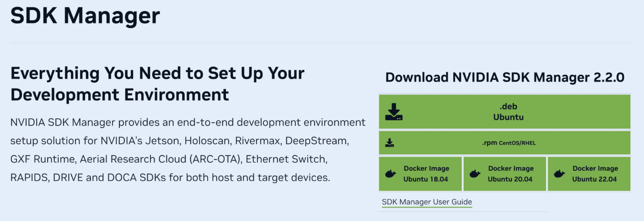Click the GXF Runtime text in the paragraph
The height and width of the screenshot is (221, 644).
coord(43,159)
